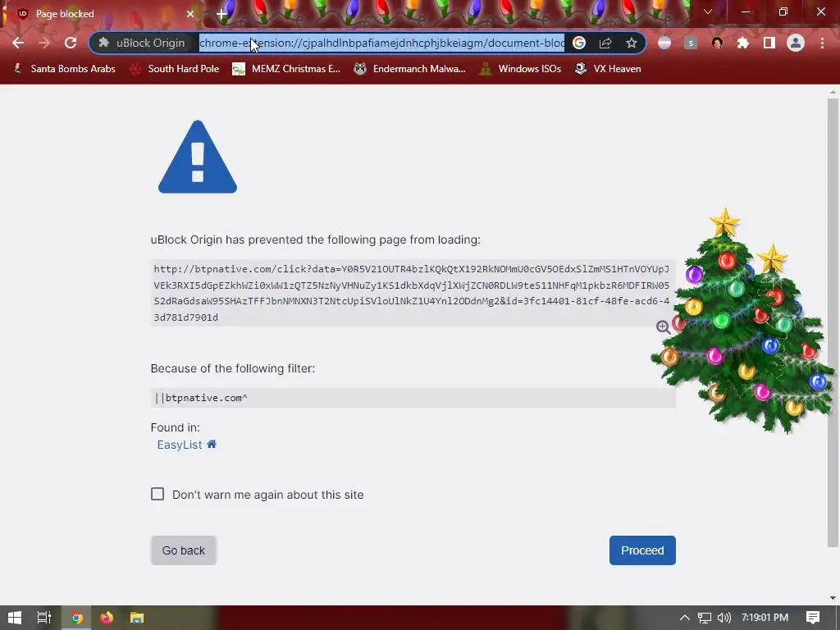This screenshot has height=630, width=840.
Task: Open the Windows Start menu
Action: [15, 618]
